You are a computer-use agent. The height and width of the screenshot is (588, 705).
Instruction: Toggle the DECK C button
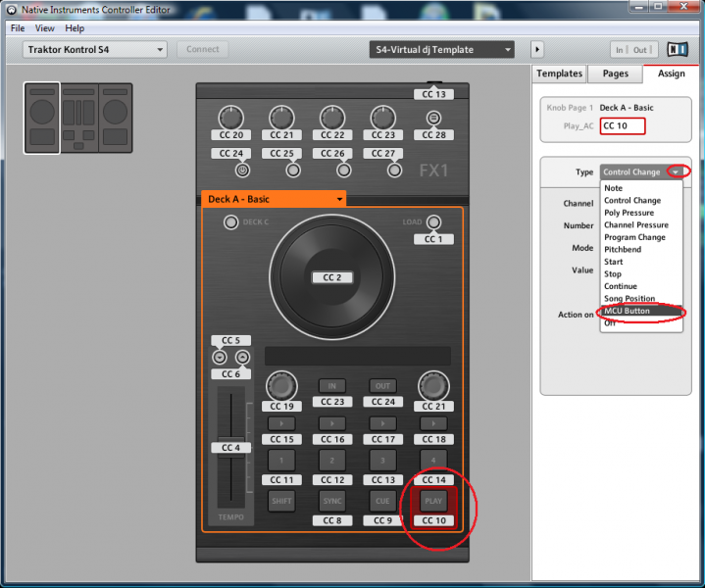pyautogui.click(x=231, y=222)
